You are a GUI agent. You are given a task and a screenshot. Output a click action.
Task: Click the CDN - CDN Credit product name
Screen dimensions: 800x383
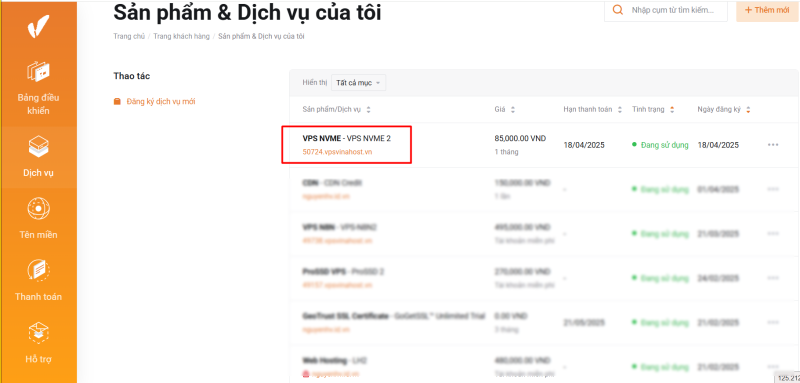tap(332, 183)
